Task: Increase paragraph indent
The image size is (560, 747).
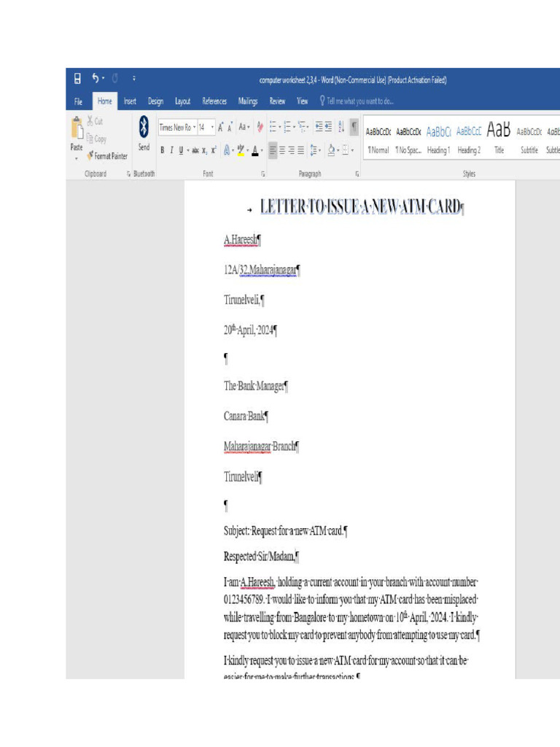Action: [328, 127]
